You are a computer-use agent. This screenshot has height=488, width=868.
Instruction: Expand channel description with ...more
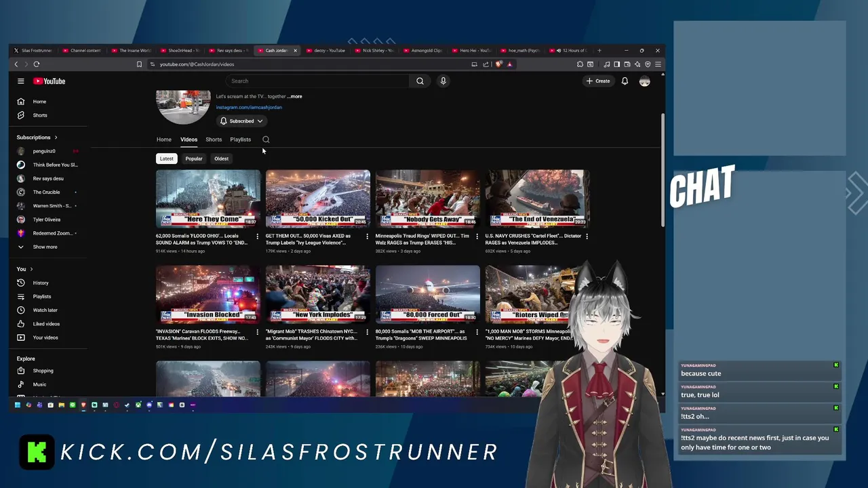coord(294,96)
